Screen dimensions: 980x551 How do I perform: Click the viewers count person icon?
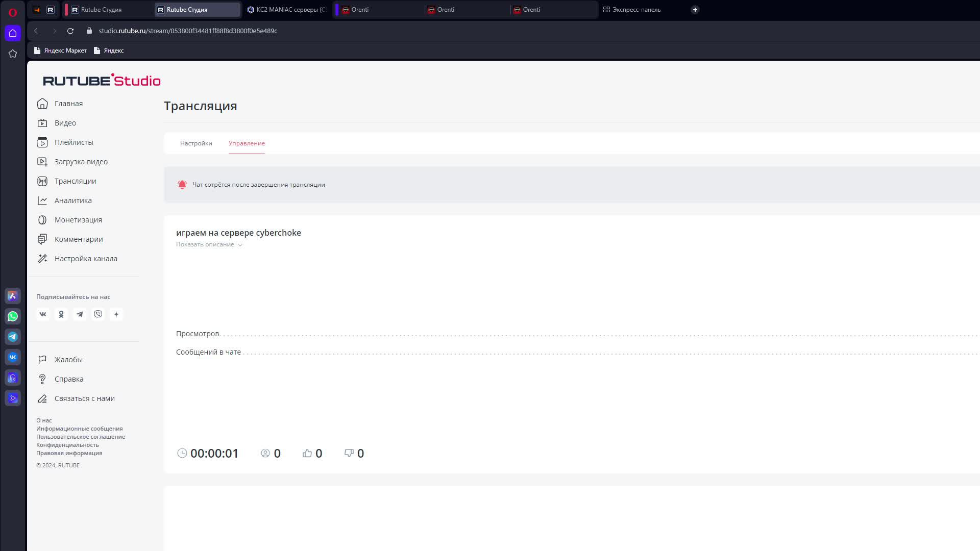click(x=265, y=453)
